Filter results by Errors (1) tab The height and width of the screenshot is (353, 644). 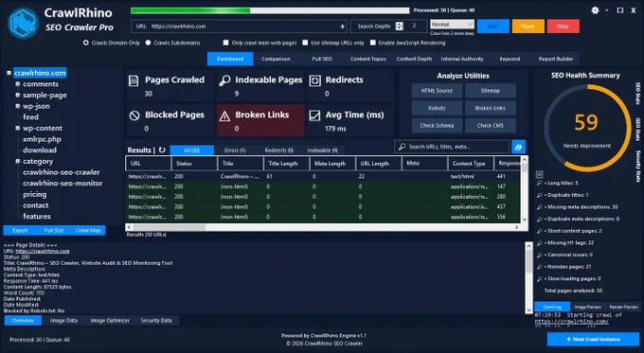coord(235,150)
